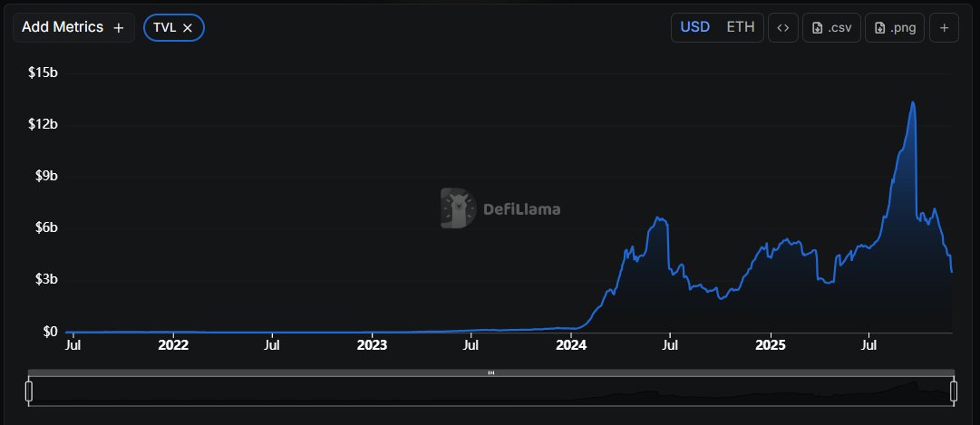
Task: Click the $3b y-axis label
Action: 46,279
